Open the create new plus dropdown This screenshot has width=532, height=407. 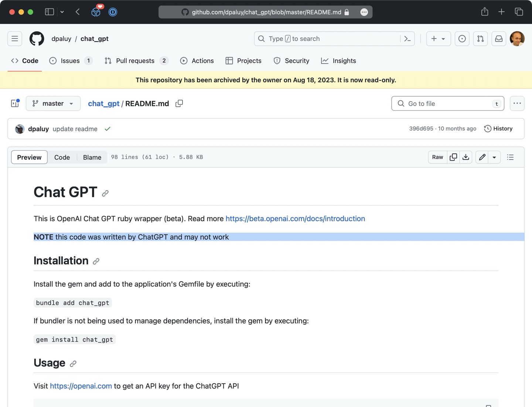tap(438, 39)
